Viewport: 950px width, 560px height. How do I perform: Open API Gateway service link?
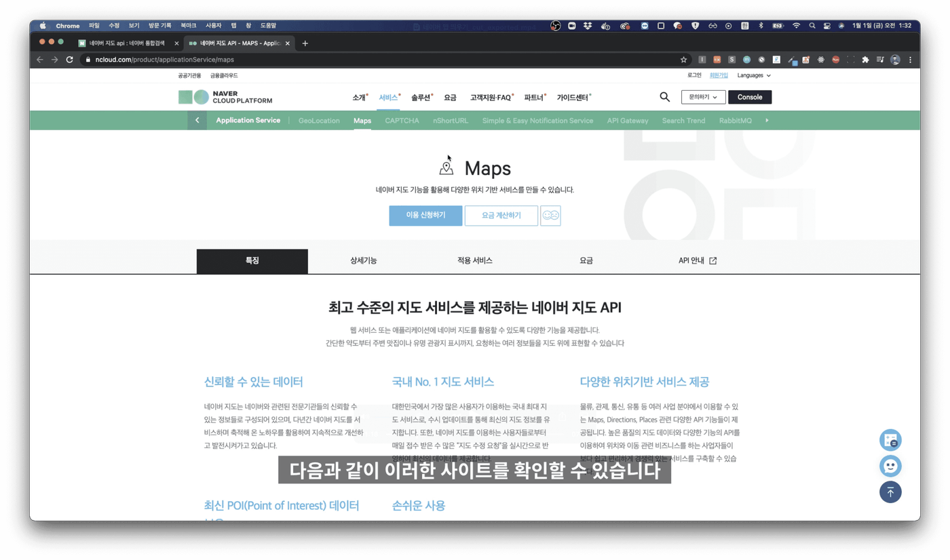[628, 121]
